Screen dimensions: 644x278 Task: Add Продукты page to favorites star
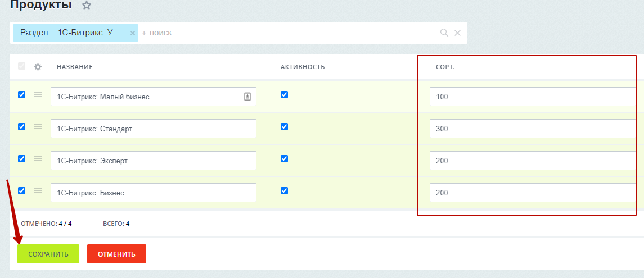pyautogui.click(x=86, y=5)
